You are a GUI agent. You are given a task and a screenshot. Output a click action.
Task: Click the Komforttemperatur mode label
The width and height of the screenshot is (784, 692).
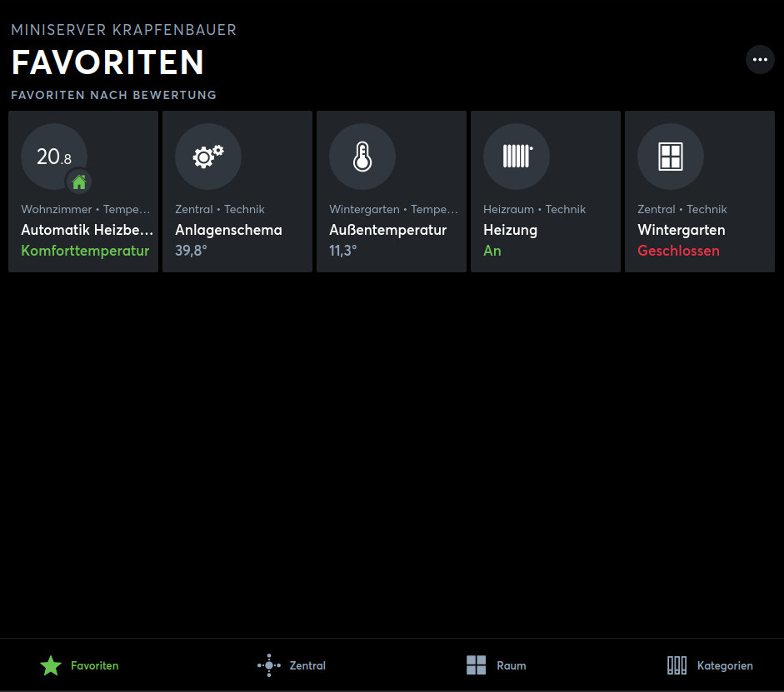coord(85,251)
